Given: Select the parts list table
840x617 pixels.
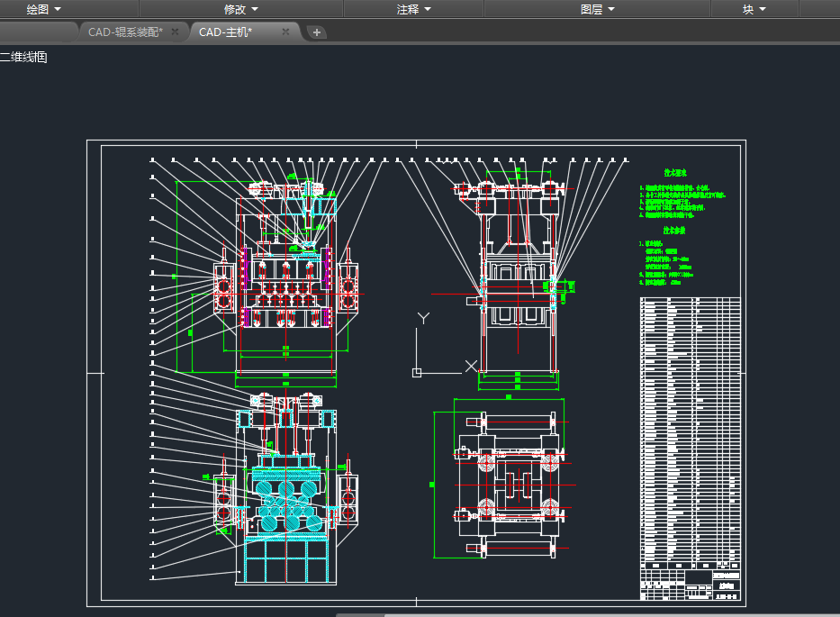Looking at the screenshot, I should (x=690, y=432).
